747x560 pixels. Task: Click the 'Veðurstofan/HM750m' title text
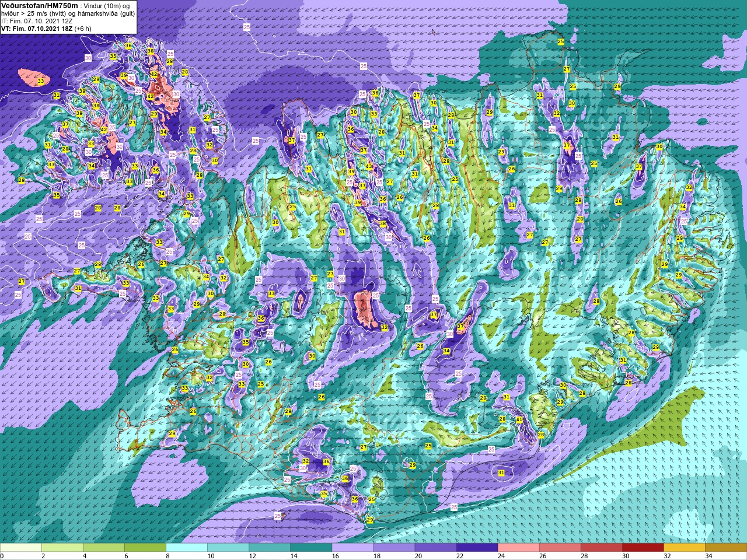click(x=40, y=5)
